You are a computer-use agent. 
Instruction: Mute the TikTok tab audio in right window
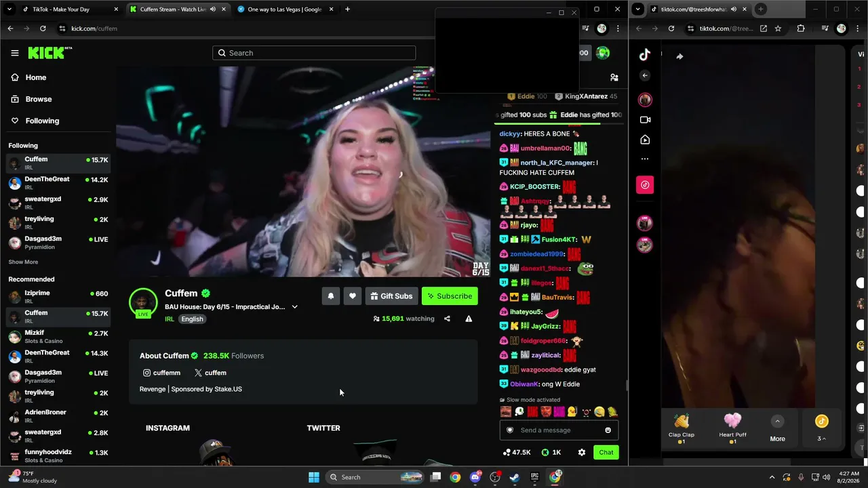click(733, 9)
